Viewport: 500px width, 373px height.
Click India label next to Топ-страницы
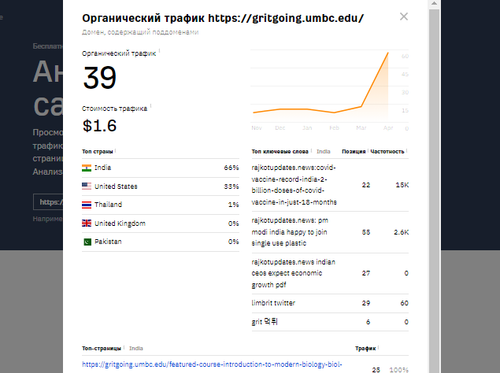pyautogui.click(x=136, y=348)
